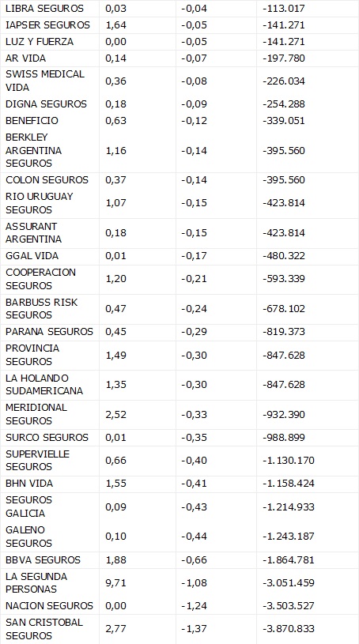Viewport: 359px width, 644px height.
Task: Select the BBVA SEGUROS value -0,66
Action: click(194, 559)
